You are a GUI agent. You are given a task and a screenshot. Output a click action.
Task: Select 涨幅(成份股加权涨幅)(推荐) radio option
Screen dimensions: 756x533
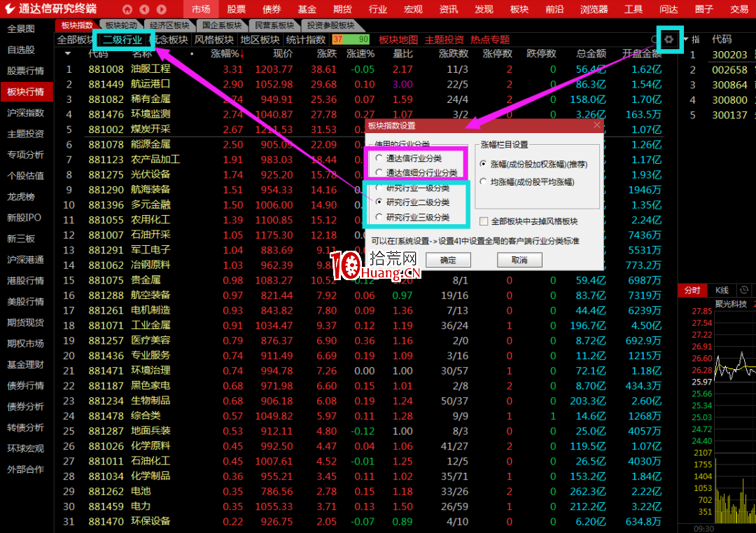coord(483,164)
